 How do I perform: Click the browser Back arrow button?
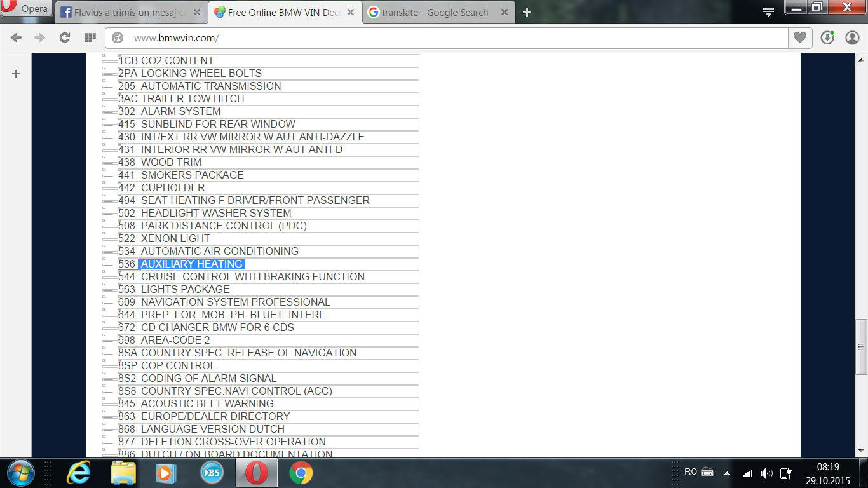(16, 38)
